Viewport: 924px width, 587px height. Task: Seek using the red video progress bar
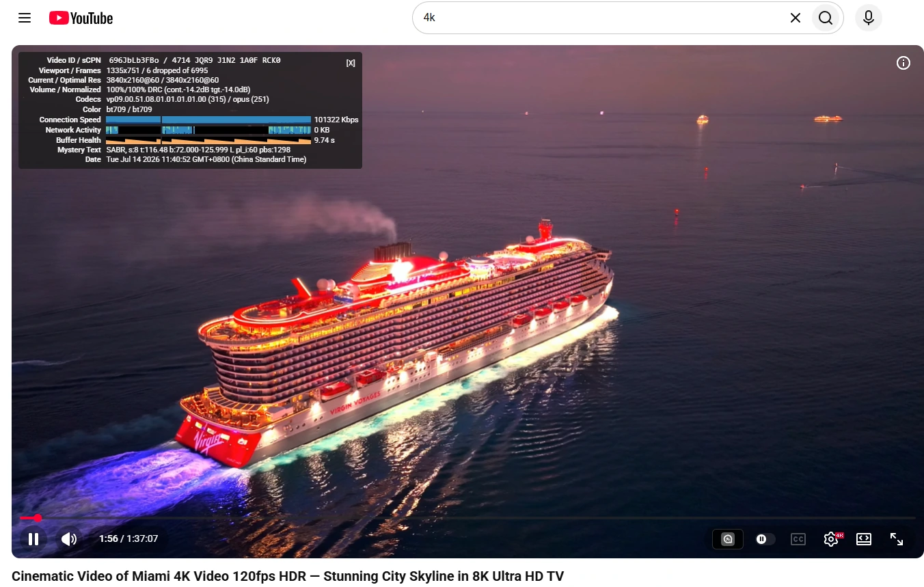[467, 518]
